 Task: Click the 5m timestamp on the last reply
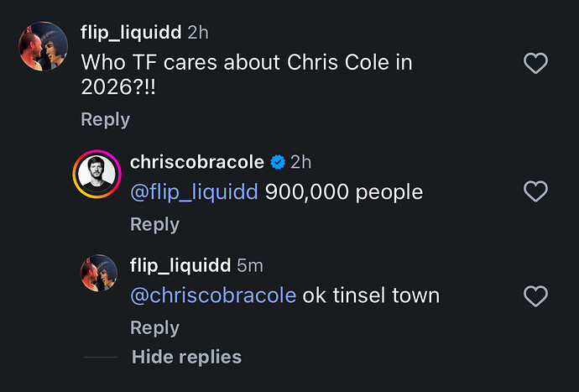tap(250, 265)
